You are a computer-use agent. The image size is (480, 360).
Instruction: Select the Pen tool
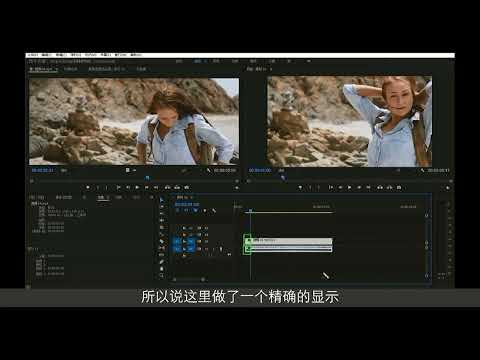click(162, 262)
